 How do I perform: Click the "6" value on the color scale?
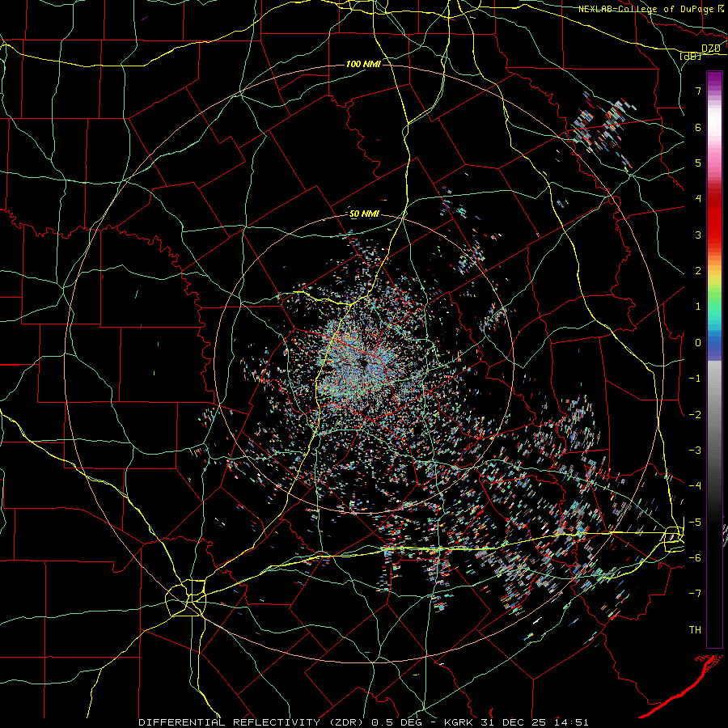point(698,127)
